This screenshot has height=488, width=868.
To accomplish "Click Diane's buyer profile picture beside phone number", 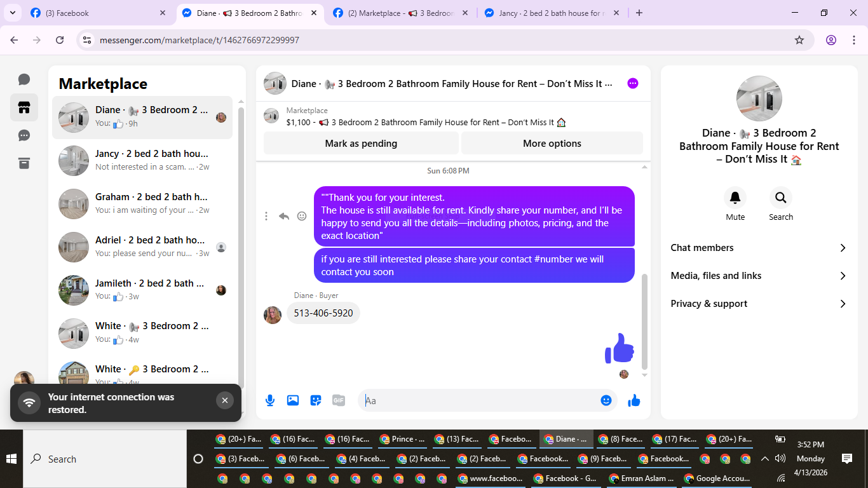I will pos(273,315).
